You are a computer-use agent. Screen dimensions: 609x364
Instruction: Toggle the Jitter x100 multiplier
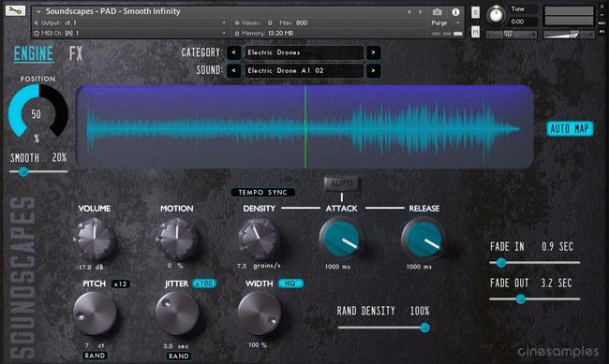[x=204, y=284]
